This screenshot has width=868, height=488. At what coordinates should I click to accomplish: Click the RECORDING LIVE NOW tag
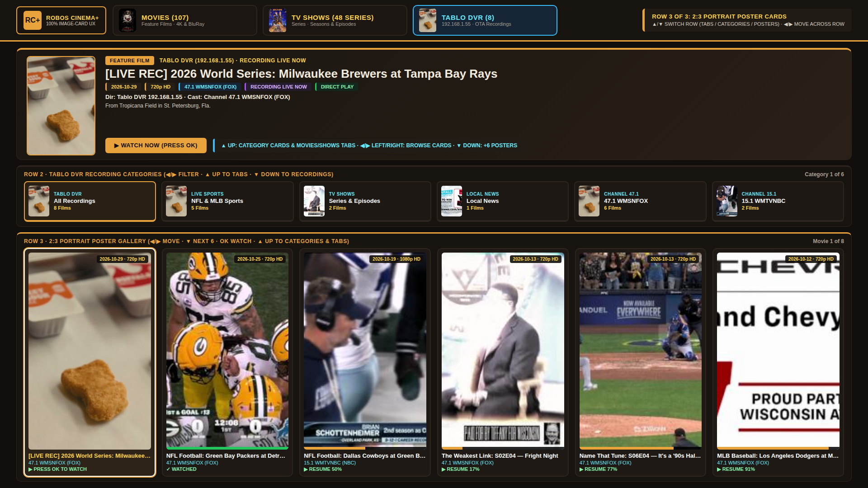(278, 87)
